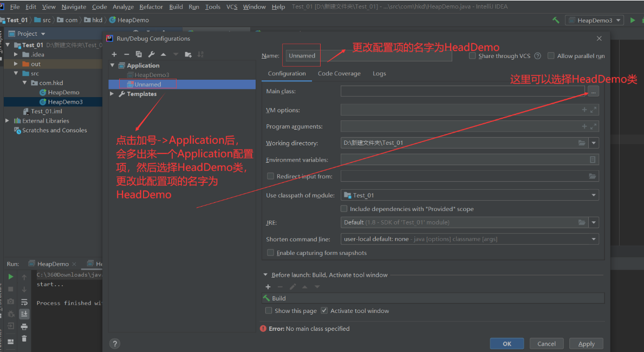The height and width of the screenshot is (352, 644).
Task: Click the Cancel button
Action: [x=547, y=343]
